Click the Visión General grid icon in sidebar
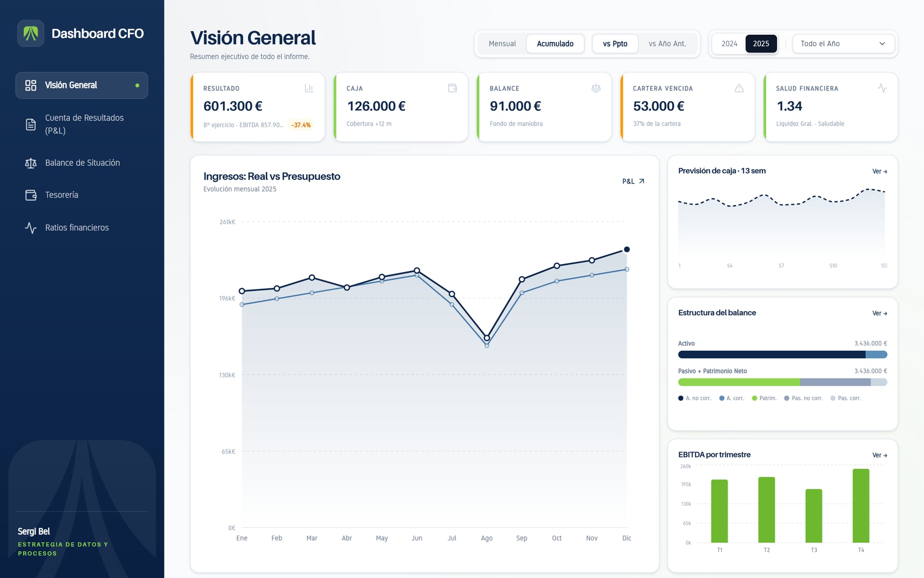Viewport: 924px width, 578px height. (31, 85)
